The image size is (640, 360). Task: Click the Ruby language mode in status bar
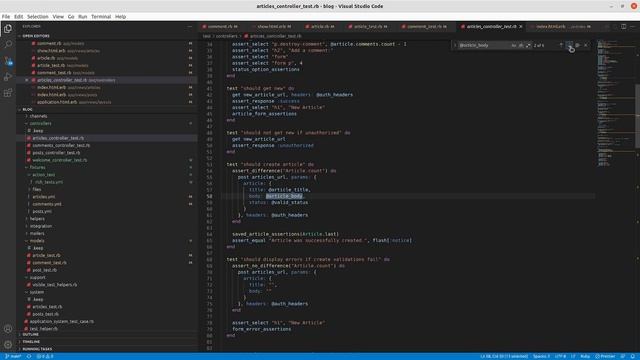tap(585, 356)
